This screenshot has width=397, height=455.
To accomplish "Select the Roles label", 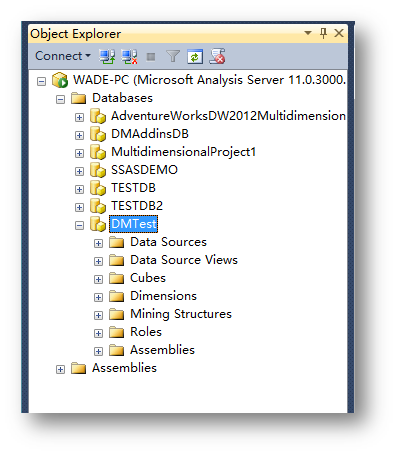I will (146, 332).
